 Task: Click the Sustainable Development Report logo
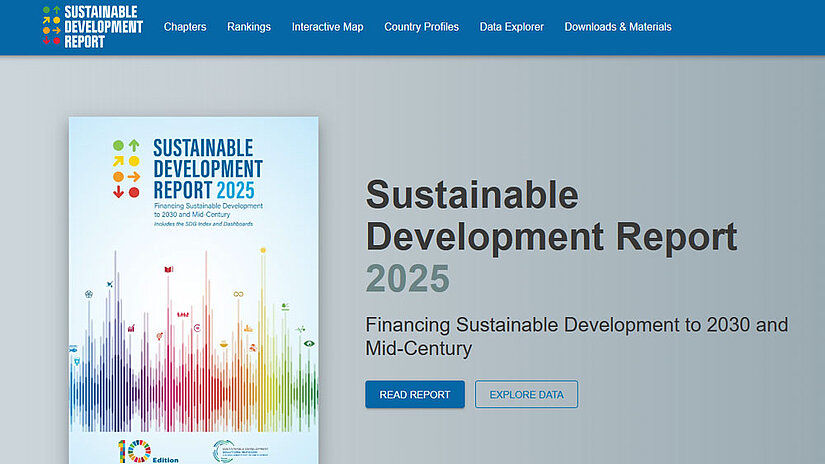click(93, 27)
